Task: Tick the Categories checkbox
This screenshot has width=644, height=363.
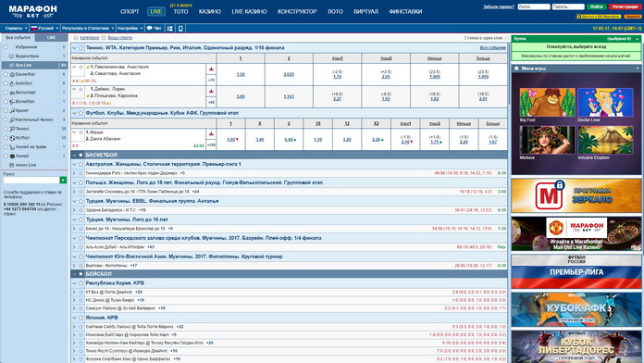Action: [x=76, y=38]
